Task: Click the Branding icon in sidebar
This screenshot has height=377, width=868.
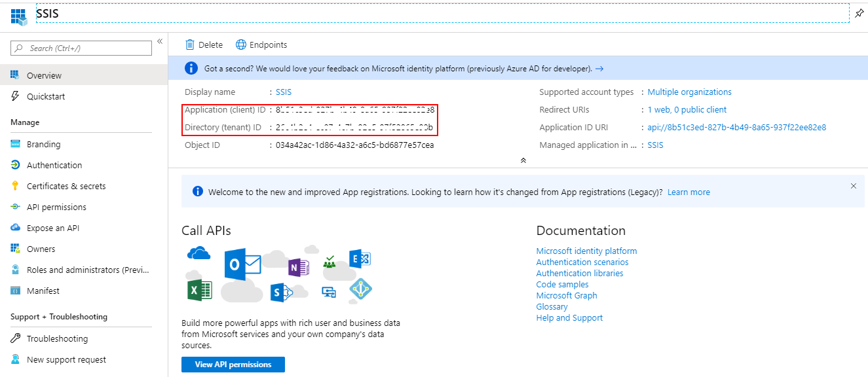Action: pyautogui.click(x=15, y=144)
